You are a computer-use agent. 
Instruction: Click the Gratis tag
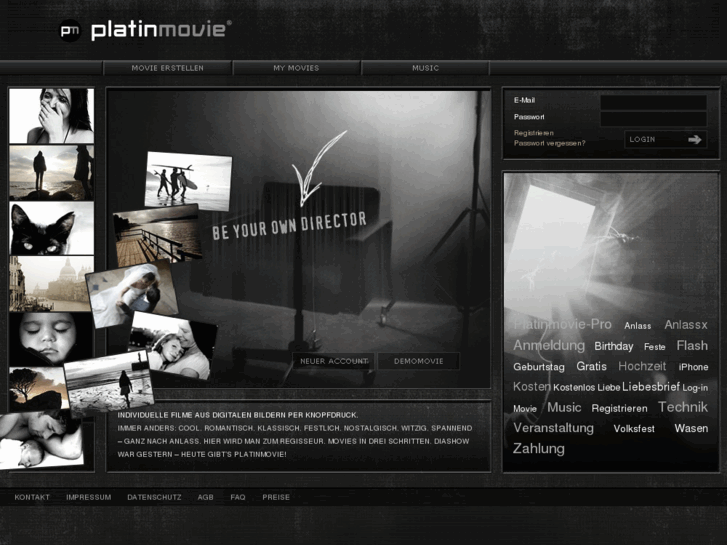(591, 366)
